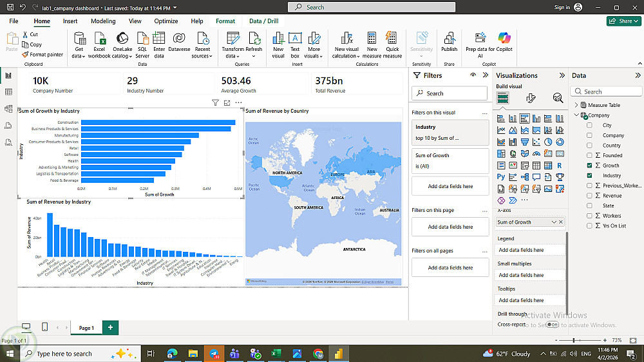This screenshot has height=362, width=644.
Task: Add a new report page
Action: point(110,328)
